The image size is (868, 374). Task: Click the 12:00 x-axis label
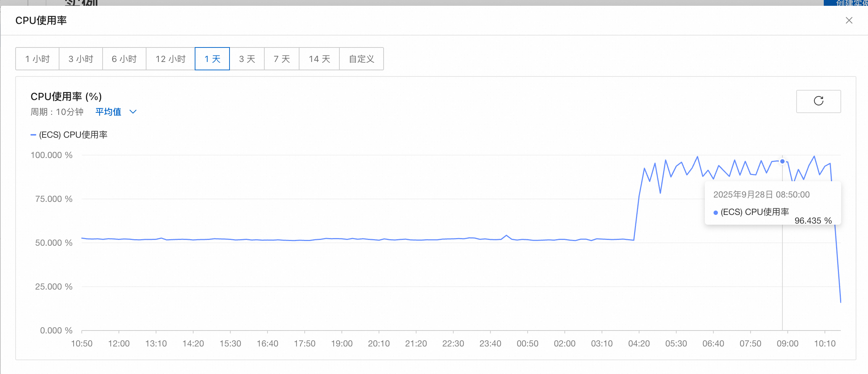click(119, 344)
